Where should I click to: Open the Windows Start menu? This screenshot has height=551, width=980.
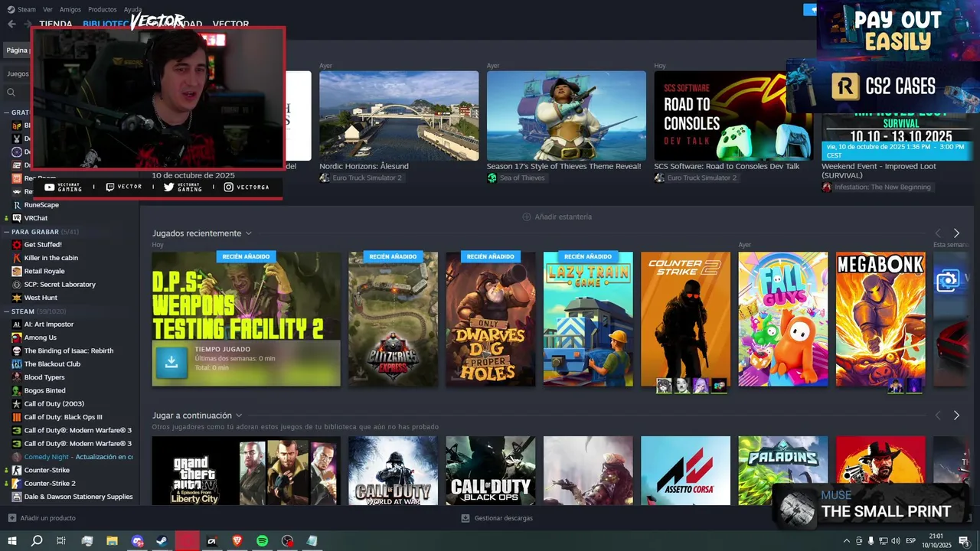tap(11, 541)
